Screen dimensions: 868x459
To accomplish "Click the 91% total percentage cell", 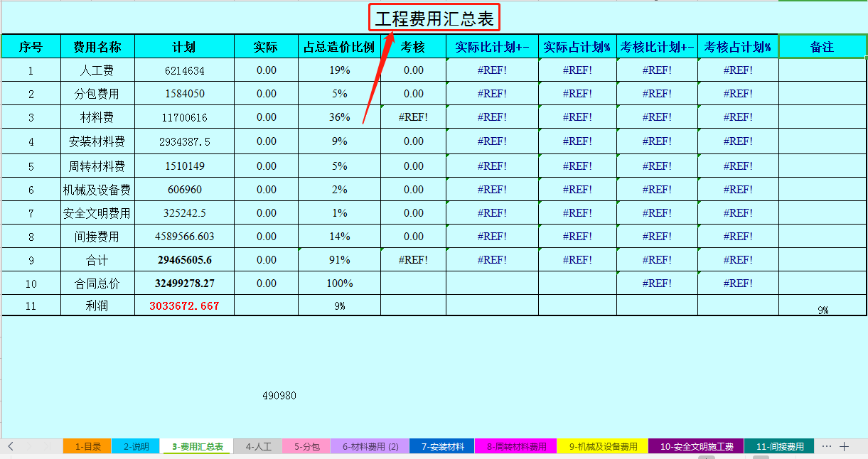I will coord(339,259).
